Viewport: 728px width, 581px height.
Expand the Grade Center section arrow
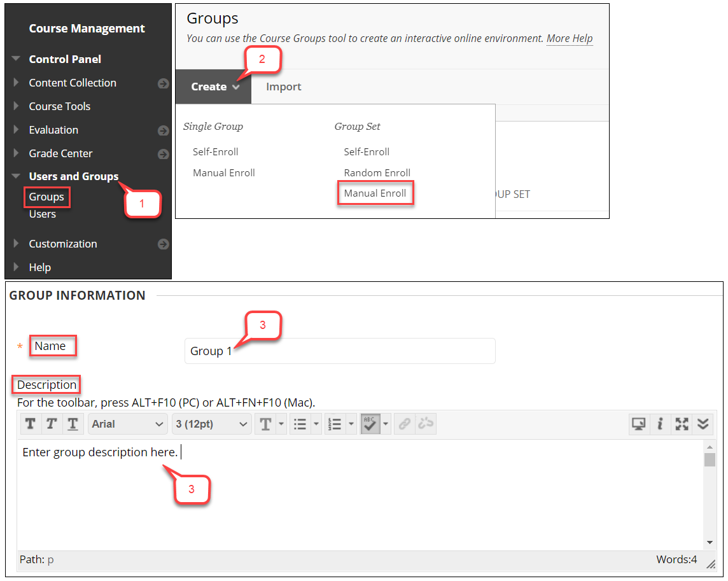(x=17, y=153)
